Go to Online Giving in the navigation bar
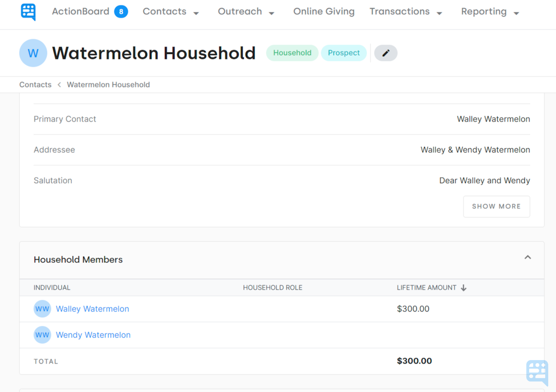Viewport: 556px width, 392px height. (324, 12)
